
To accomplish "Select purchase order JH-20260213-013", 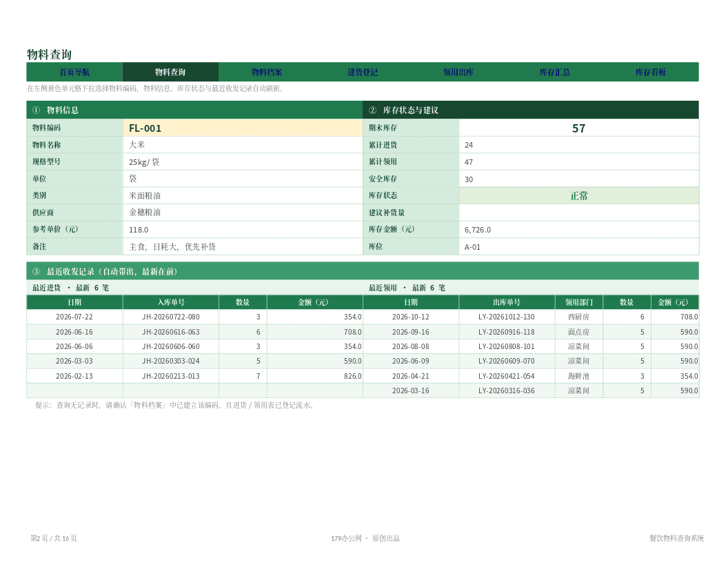I will click(171, 376).
